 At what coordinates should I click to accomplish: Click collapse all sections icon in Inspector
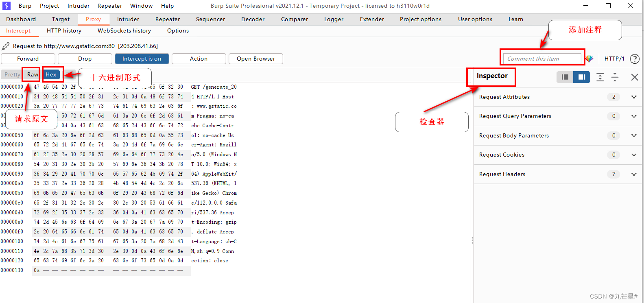[x=615, y=77]
